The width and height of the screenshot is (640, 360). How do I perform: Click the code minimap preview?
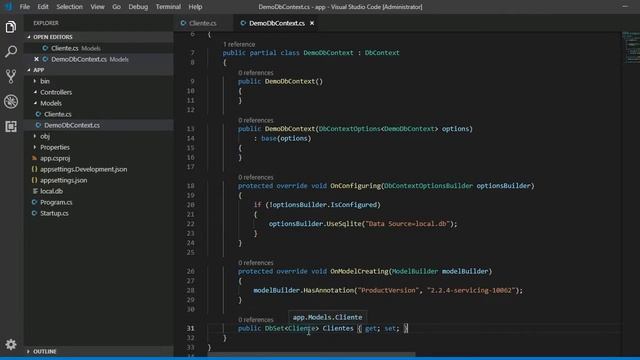[x=631, y=48]
